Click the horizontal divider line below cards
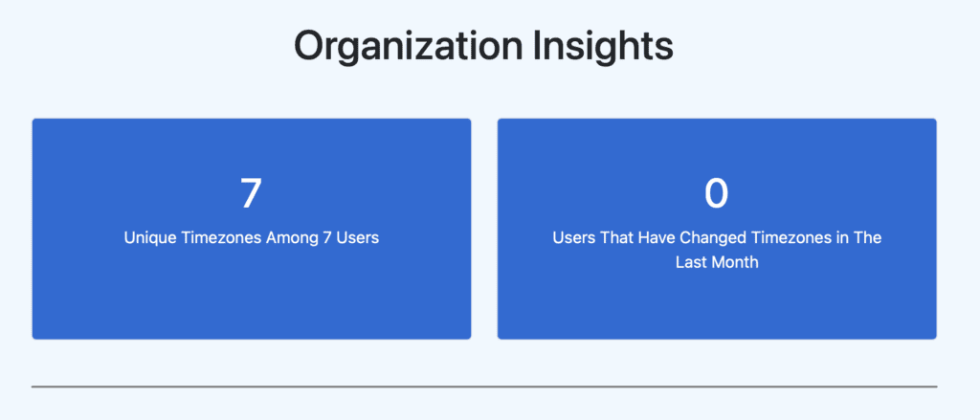 (483, 387)
